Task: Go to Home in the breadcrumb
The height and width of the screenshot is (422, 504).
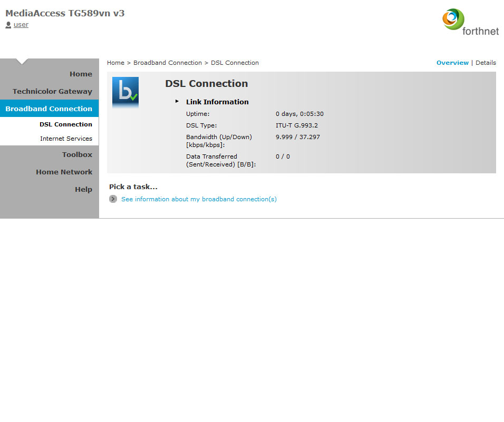Action: 115,63
